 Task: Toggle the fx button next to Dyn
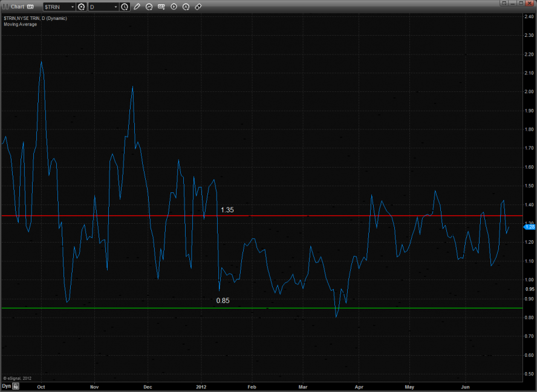pos(16,385)
